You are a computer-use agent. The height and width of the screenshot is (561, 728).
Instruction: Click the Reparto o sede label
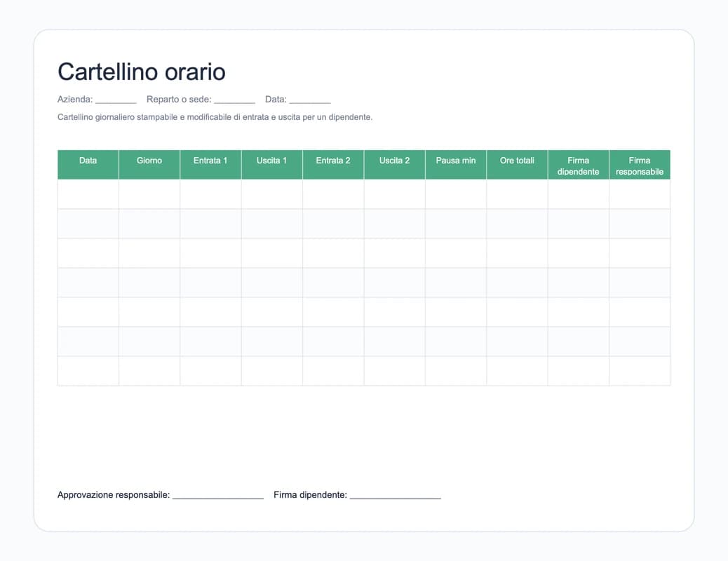click(179, 100)
